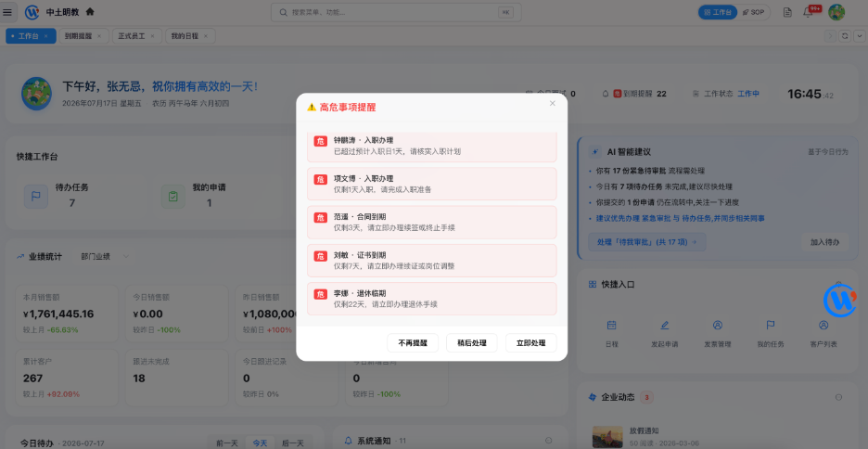
Task: Close the 高危事项提醒 dialog
Action: pyautogui.click(x=552, y=103)
